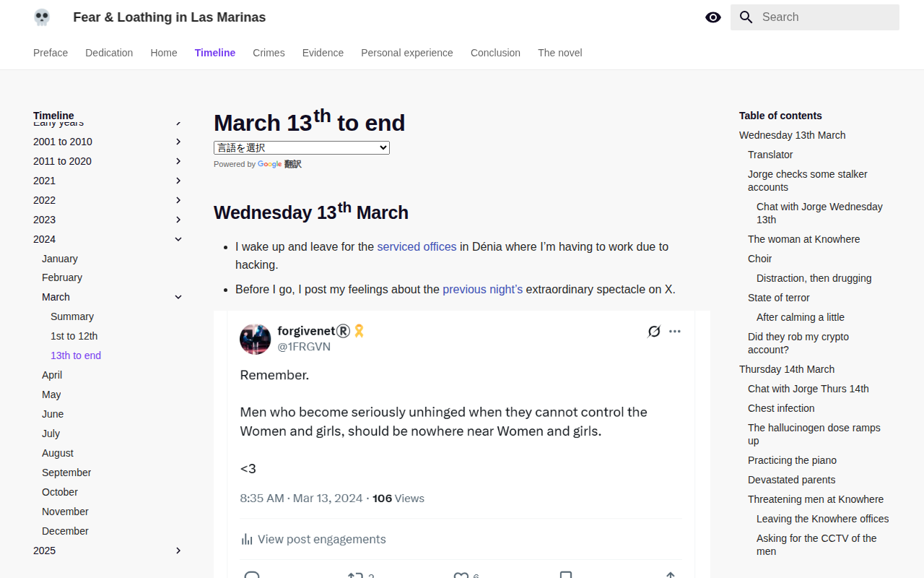The width and height of the screenshot is (924, 578).
Task: Follow the serviced offices link
Action: coord(417,246)
